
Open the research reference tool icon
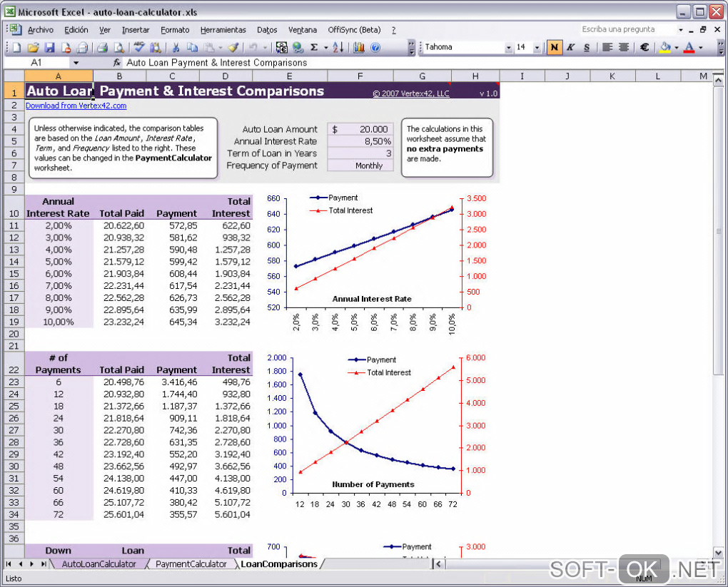pyautogui.click(x=156, y=47)
